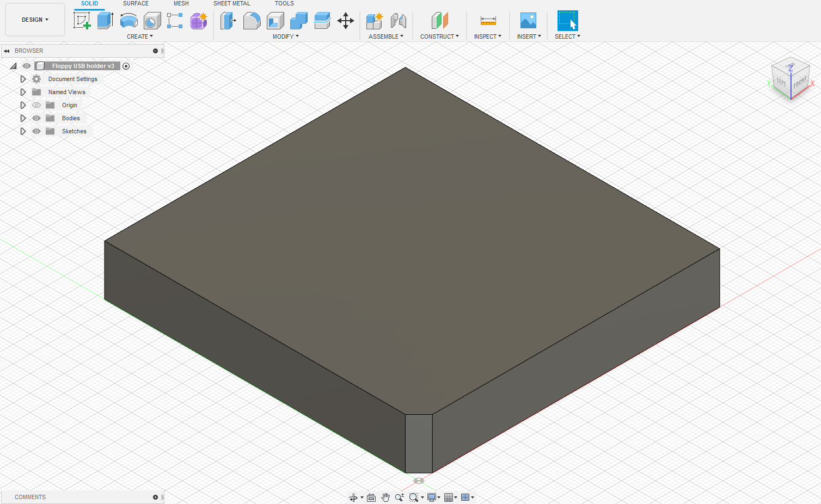Open the Design workspace dropdown
Screen dimensions: 821x504
coord(35,20)
